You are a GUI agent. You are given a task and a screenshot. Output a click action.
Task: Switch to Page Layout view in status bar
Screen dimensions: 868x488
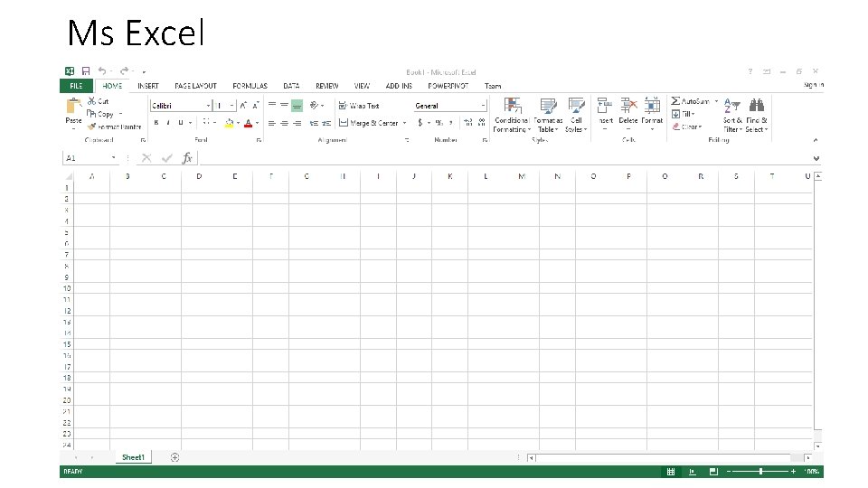692,472
